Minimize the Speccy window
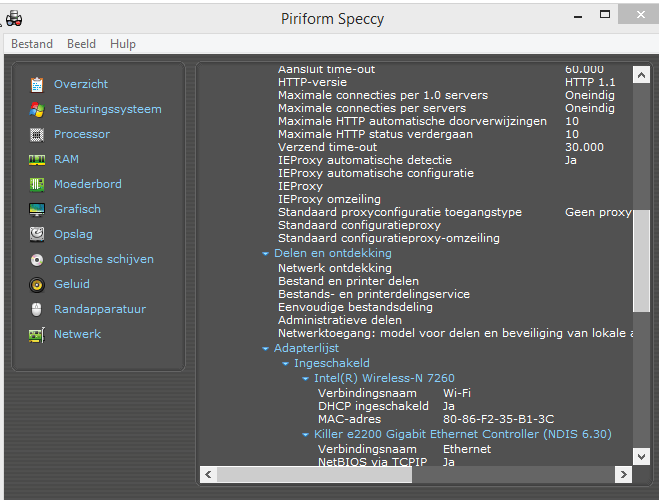Screen dimensions: 659x500 pos(578,16)
